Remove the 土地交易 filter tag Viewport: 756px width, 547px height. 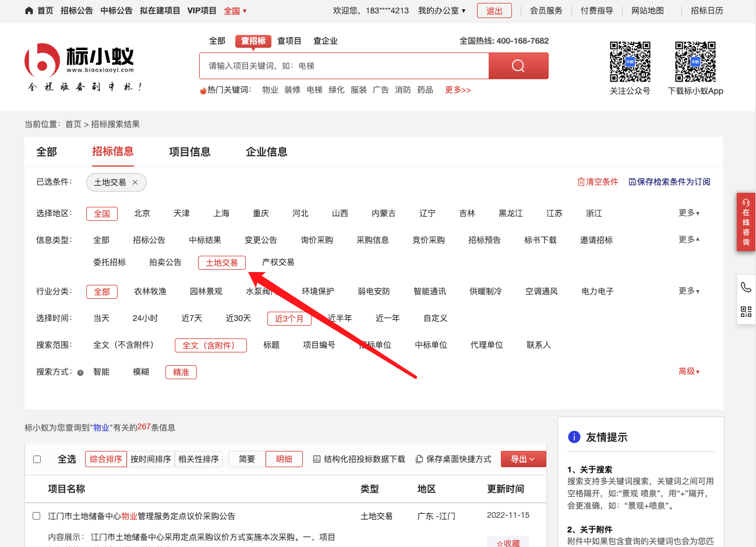tap(135, 182)
